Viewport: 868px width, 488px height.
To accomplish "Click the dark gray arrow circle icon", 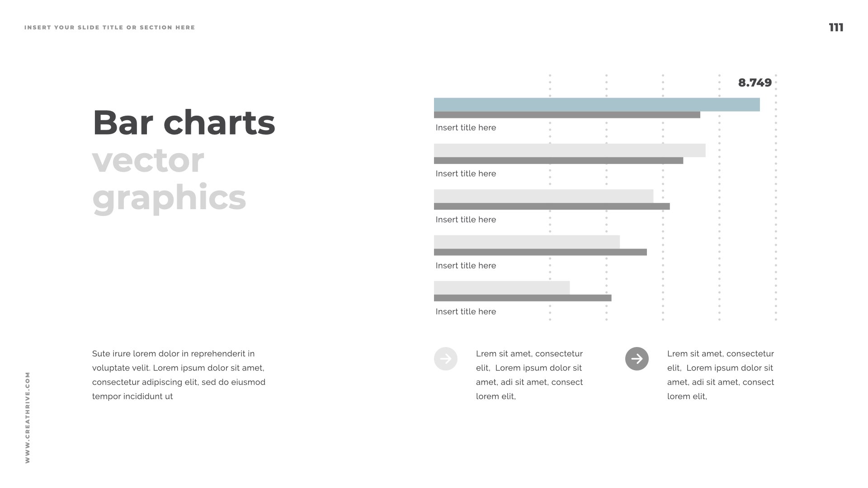I will coord(637,359).
